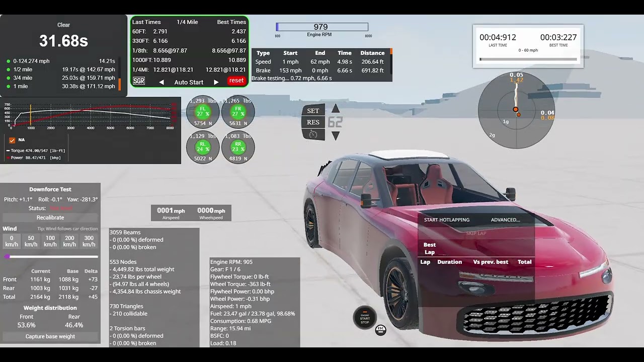Click the RL tire load indicator
Image resolution: width=644 pixels, height=362 pixels.
[x=203, y=147]
